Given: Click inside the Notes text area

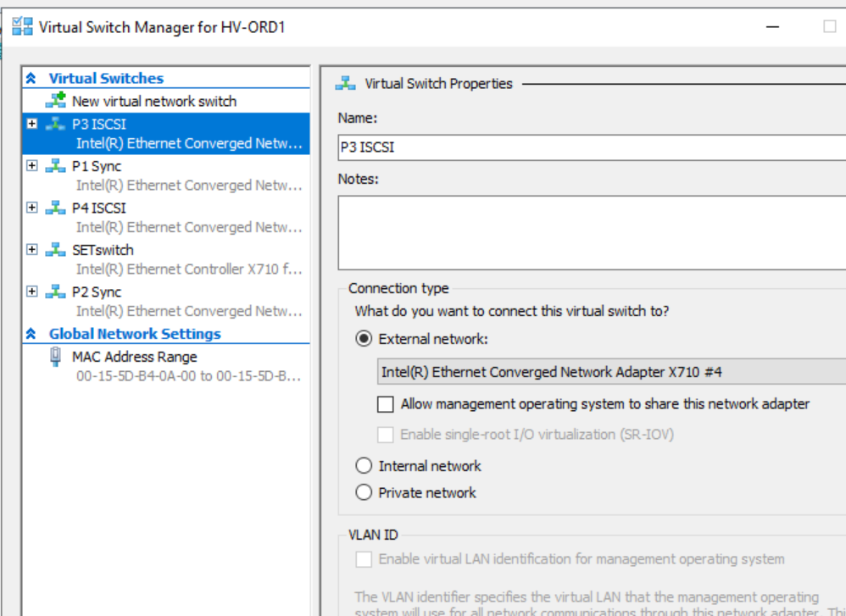Looking at the screenshot, I should click(x=592, y=232).
